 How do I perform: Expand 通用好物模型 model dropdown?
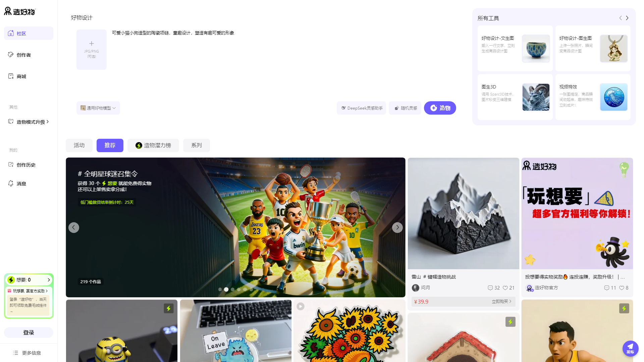coord(98,108)
